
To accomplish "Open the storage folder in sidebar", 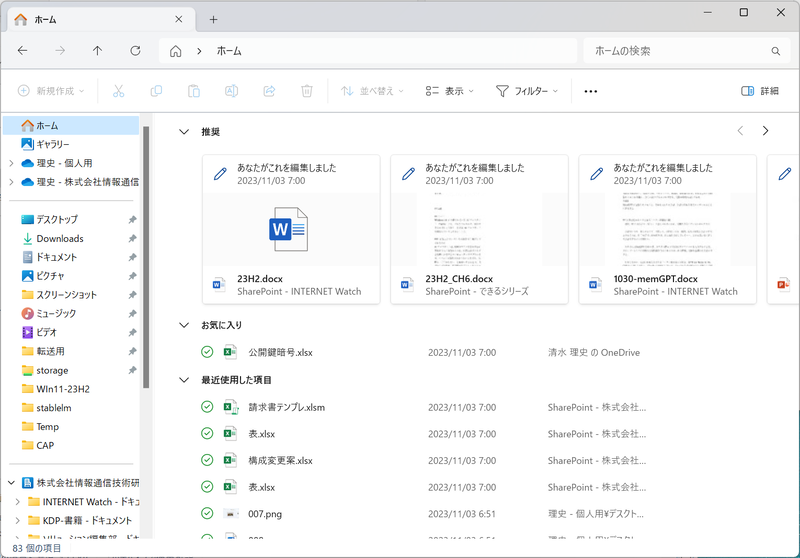I will (x=44, y=370).
